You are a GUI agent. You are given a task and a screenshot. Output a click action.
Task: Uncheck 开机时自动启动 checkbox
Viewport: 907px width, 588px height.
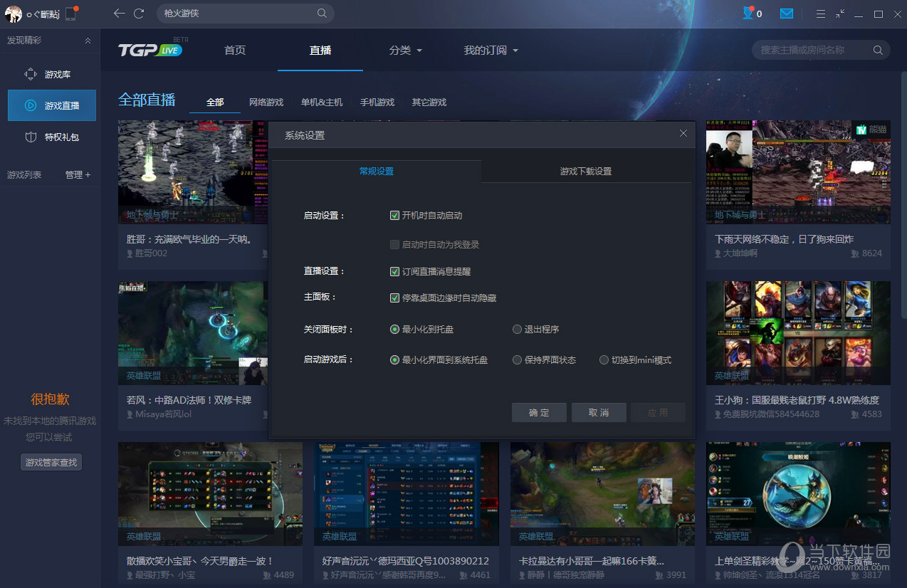point(394,216)
